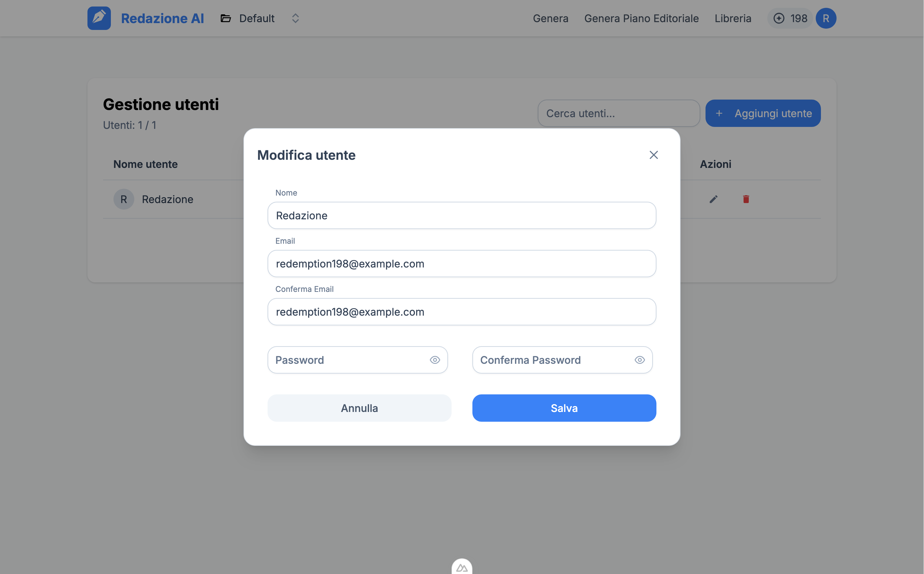
Task: Click the red trash delete icon
Action: tap(746, 199)
